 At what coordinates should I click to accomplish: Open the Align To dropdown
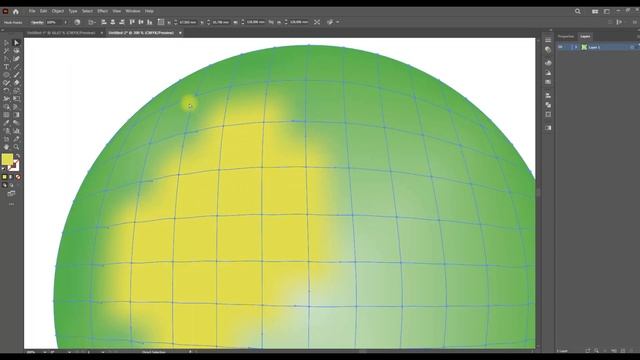(91, 22)
